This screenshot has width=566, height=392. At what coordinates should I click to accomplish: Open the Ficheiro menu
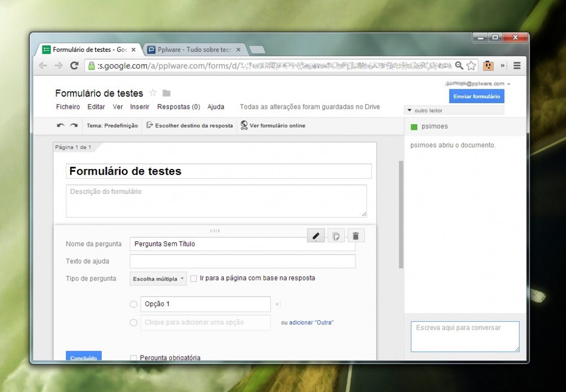click(x=67, y=107)
